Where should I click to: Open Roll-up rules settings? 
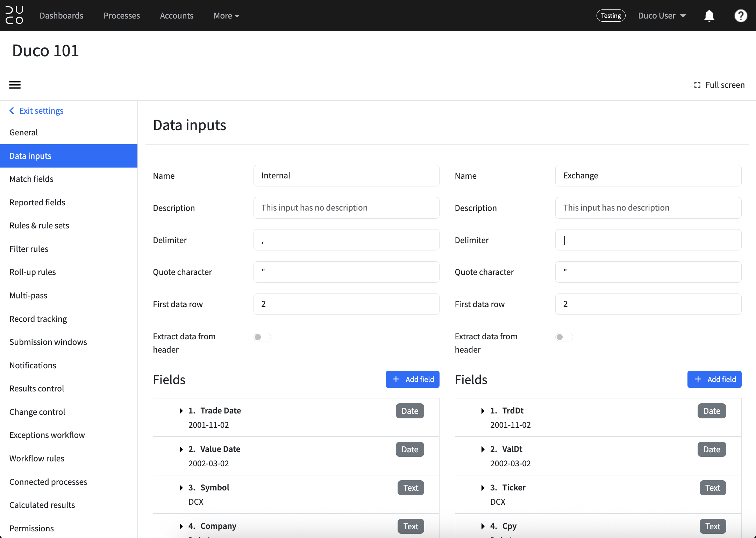click(69, 272)
